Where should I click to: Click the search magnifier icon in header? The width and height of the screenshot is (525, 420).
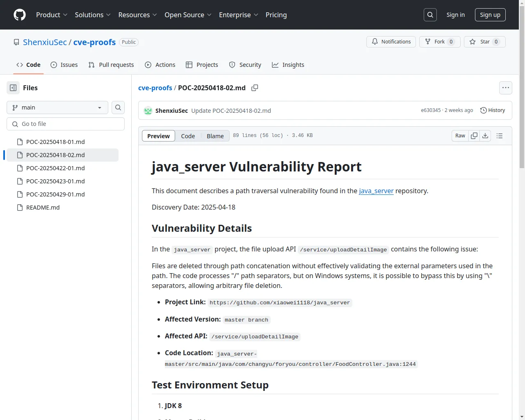(430, 15)
